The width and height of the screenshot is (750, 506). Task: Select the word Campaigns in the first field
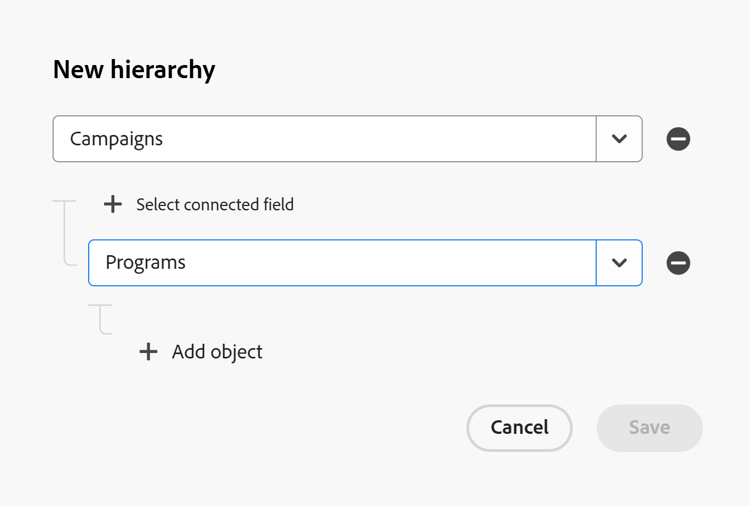coord(116,139)
